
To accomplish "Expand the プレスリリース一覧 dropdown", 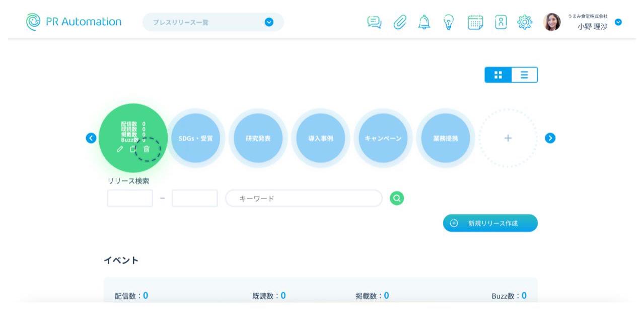I will click(269, 22).
